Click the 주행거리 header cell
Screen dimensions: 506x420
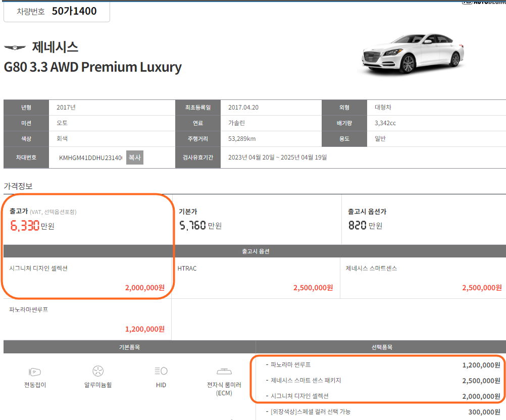pyautogui.click(x=198, y=139)
